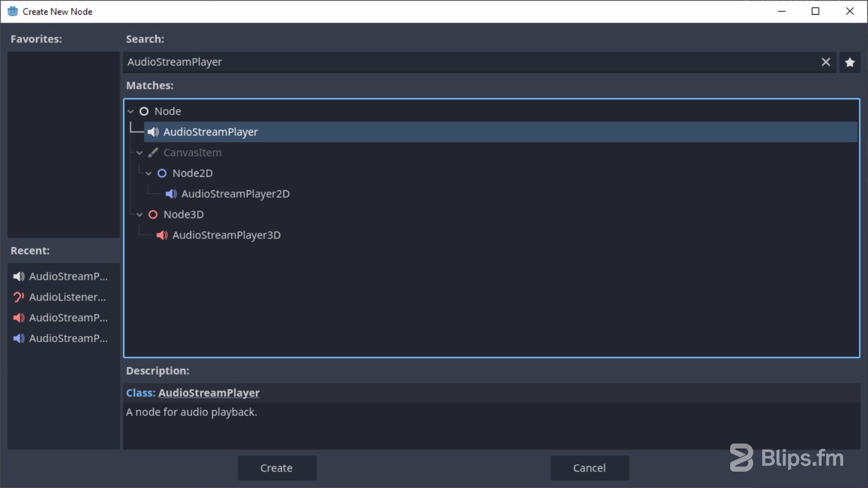Click the AudioListener ear icon in Recent
Image resolution: width=868 pixels, height=488 pixels.
(x=19, y=297)
